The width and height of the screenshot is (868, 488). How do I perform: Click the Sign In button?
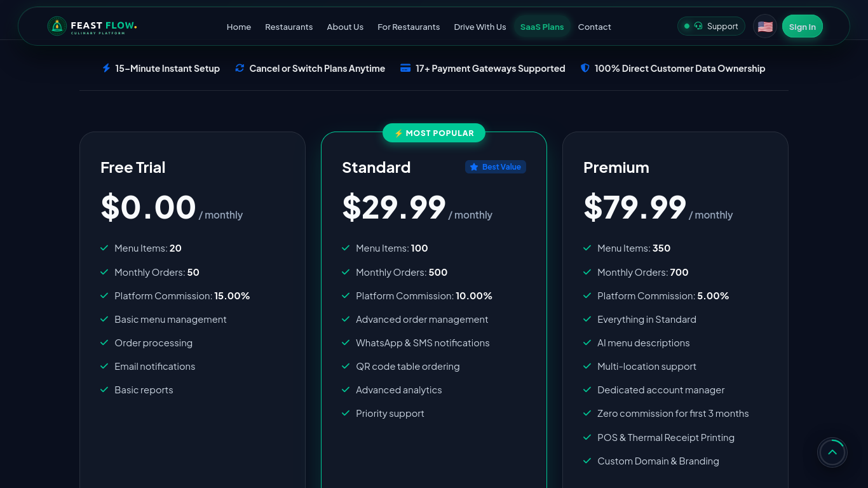(803, 27)
